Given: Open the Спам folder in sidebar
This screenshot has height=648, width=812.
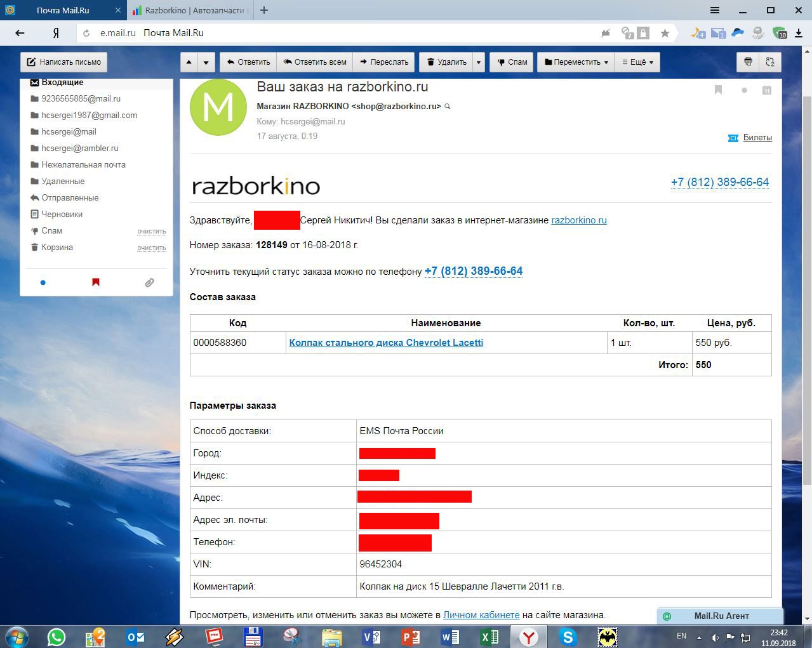Looking at the screenshot, I should click(52, 230).
